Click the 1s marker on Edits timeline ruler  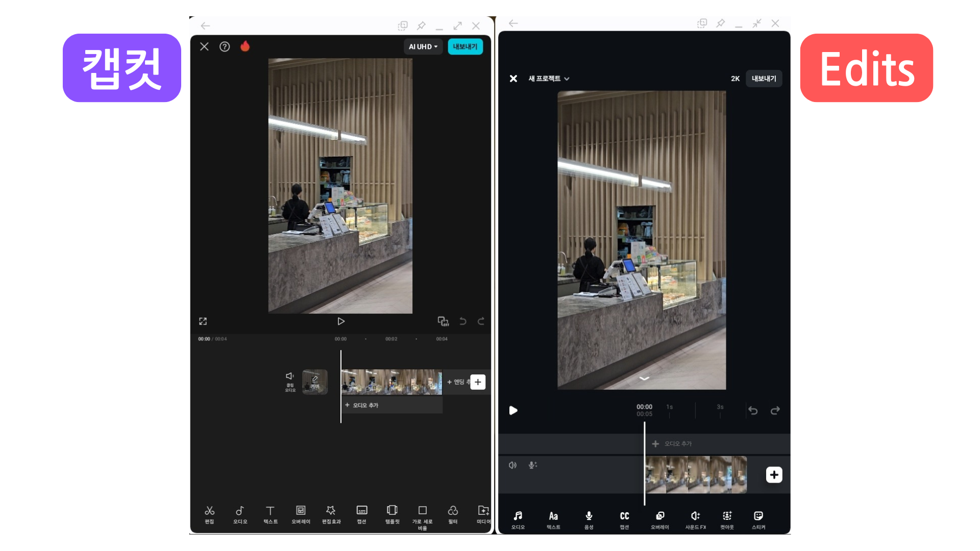[x=670, y=407]
